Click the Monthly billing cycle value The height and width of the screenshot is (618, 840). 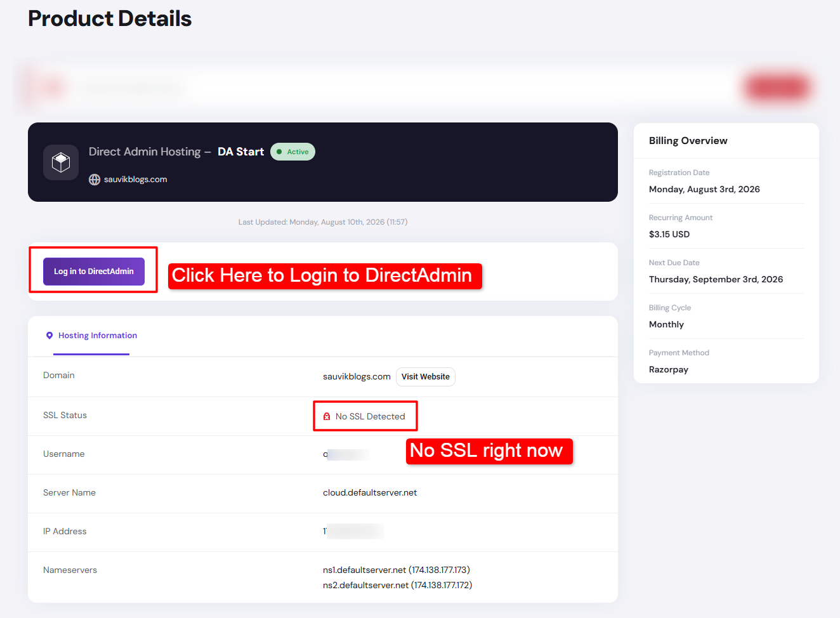click(x=666, y=325)
